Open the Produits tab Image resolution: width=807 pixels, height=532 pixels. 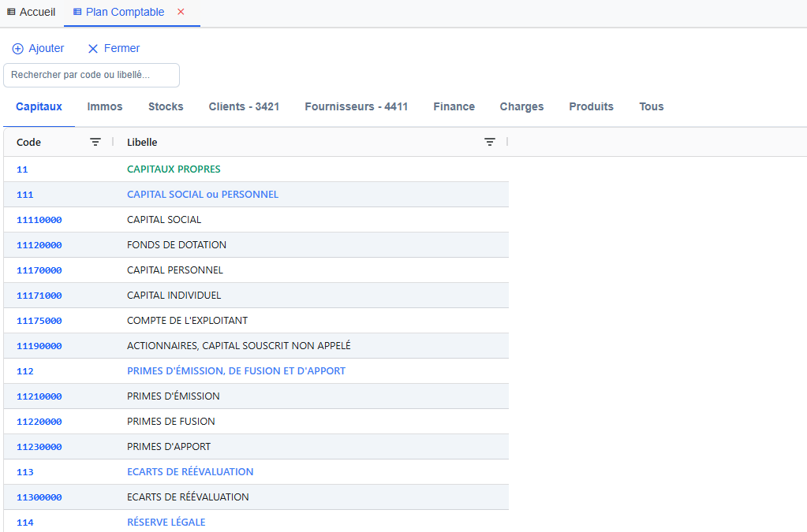(x=591, y=106)
